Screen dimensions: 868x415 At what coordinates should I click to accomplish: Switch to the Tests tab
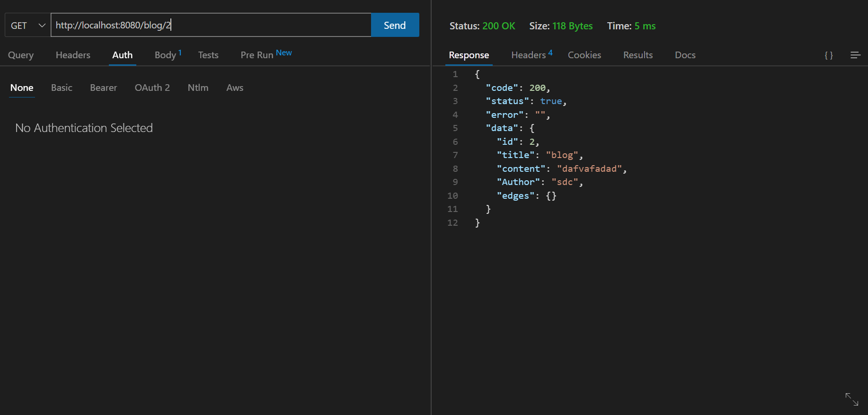(x=208, y=55)
